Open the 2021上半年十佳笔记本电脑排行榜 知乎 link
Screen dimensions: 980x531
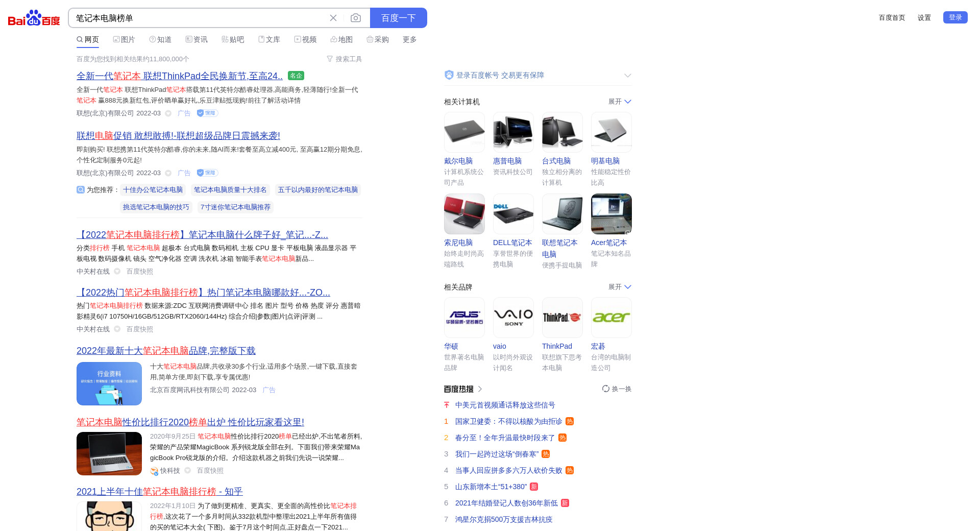pyautogui.click(x=159, y=492)
